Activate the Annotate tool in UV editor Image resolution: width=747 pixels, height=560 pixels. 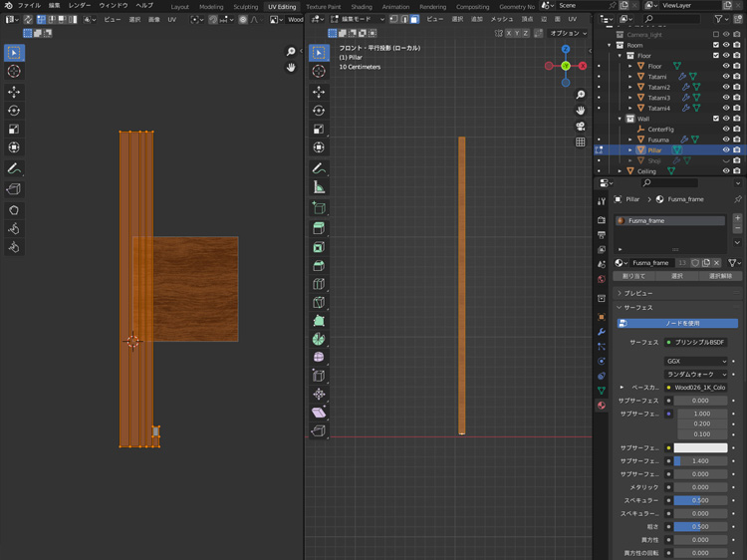tap(14, 168)
